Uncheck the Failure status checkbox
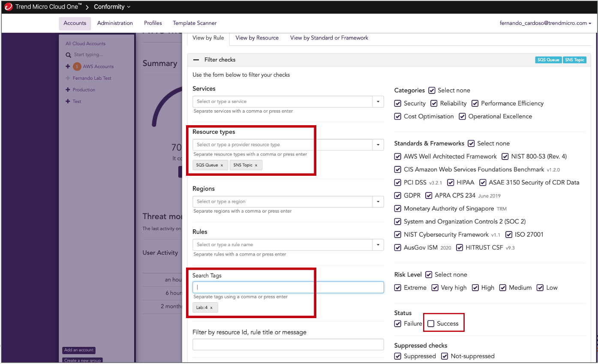Viewport: 598px width, 364px height. point(398,324)
